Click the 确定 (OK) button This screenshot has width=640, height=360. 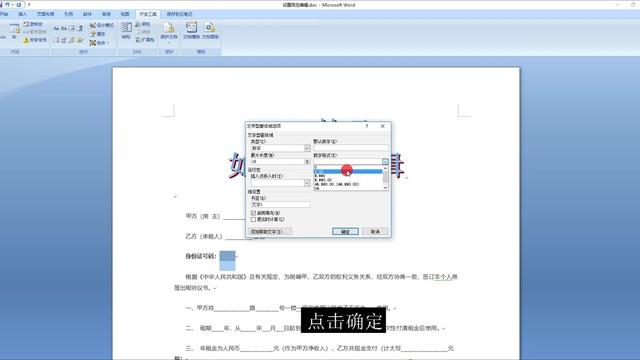[x=345, y=231]
